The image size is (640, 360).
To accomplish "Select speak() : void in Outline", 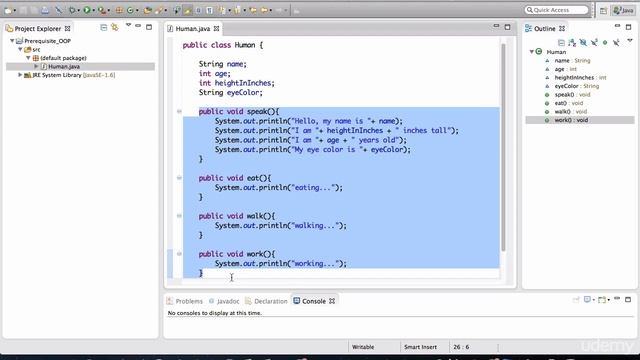I will click(572, 95).
